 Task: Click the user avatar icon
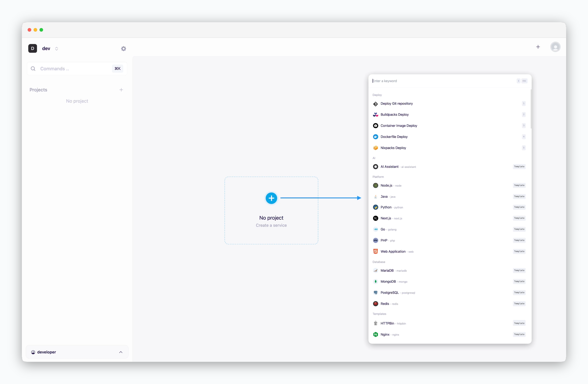coord(555,47)
